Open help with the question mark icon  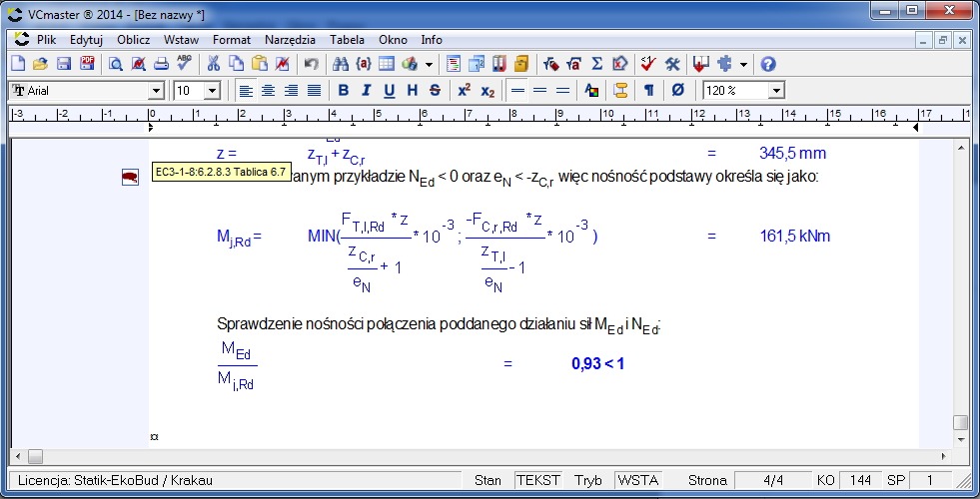[768, 64]
